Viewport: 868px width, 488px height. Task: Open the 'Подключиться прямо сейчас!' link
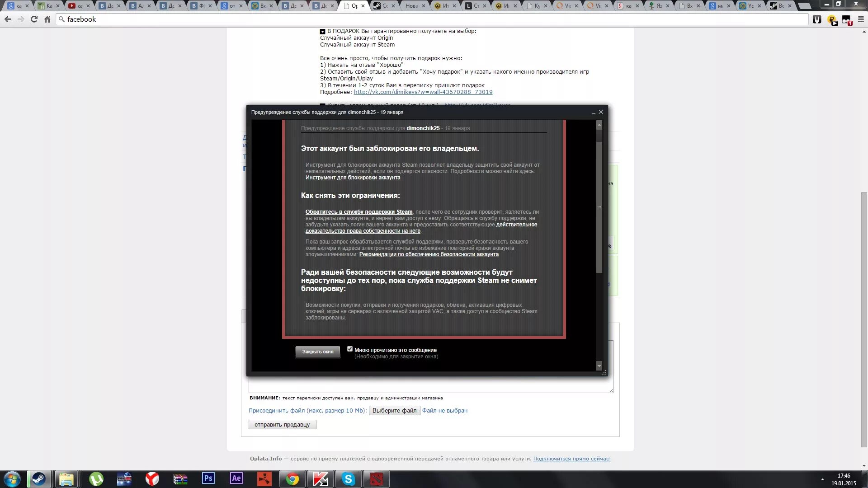coord(572,459)
